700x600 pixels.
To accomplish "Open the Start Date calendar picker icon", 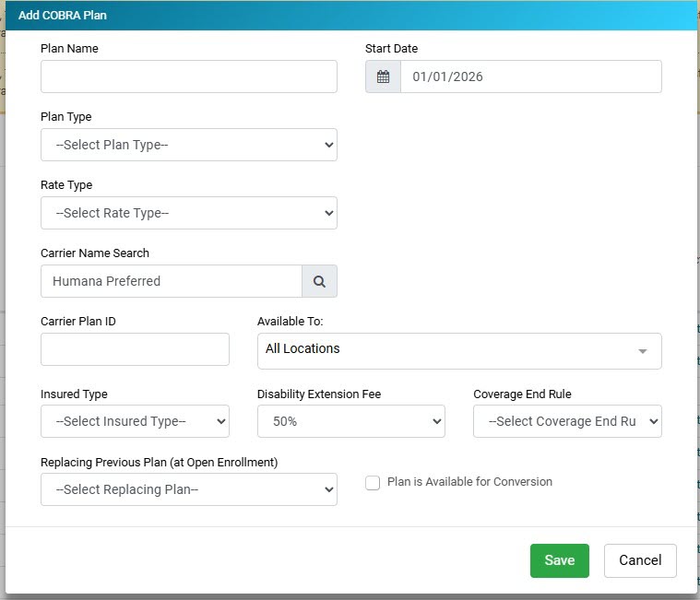I will click(383, 76).
